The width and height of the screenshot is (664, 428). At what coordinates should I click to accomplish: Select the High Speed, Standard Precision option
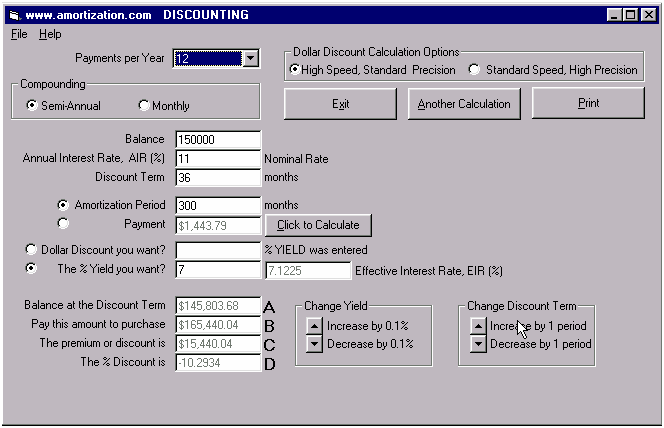(x=295, y=70)
